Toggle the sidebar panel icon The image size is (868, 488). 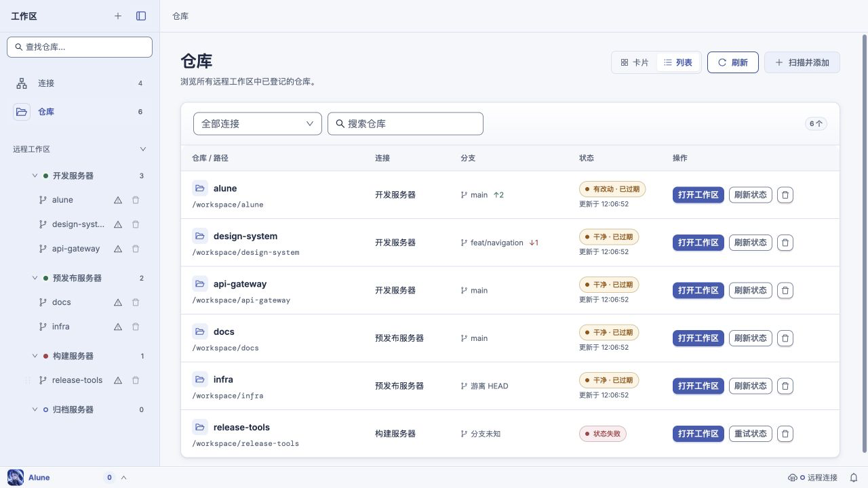pos(141,16)
